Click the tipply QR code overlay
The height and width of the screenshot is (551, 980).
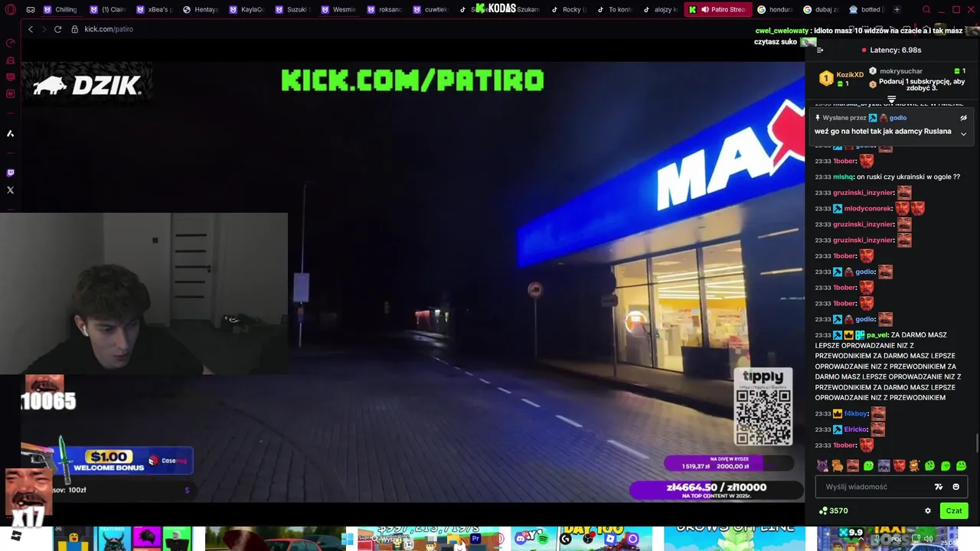click(763, 407)
